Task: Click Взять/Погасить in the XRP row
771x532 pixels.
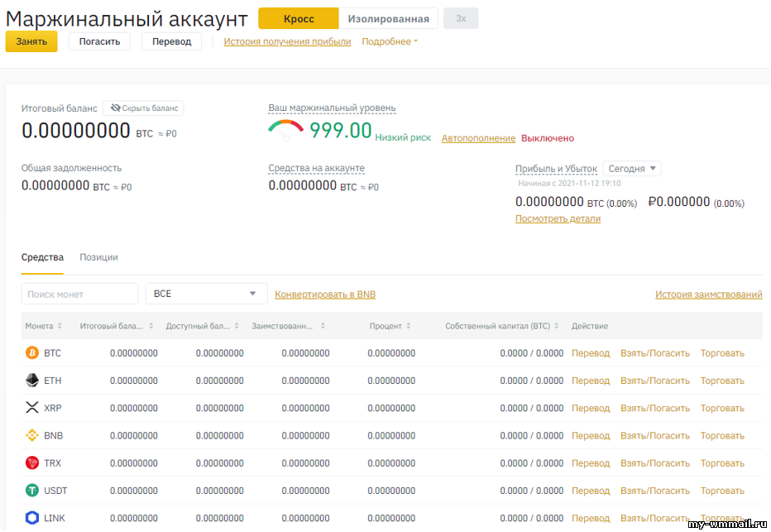Action: point(655,409)
